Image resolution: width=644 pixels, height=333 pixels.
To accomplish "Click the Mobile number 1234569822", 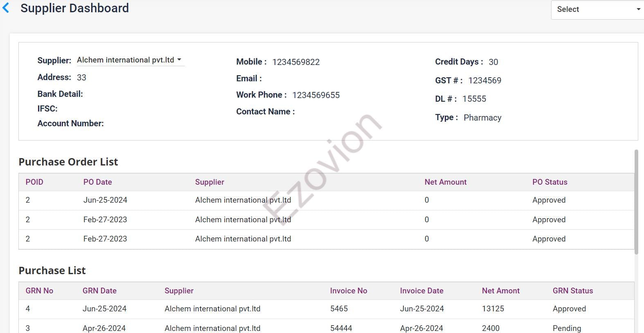I will coord(296,62).
